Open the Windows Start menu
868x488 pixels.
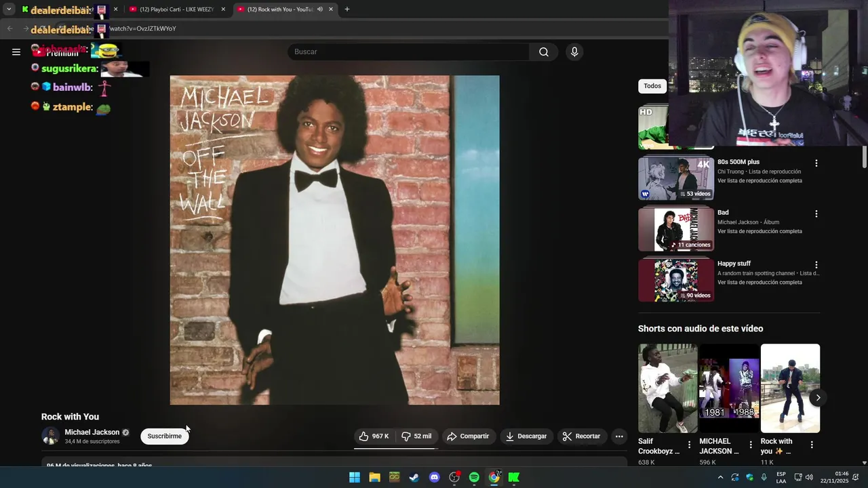355,477
